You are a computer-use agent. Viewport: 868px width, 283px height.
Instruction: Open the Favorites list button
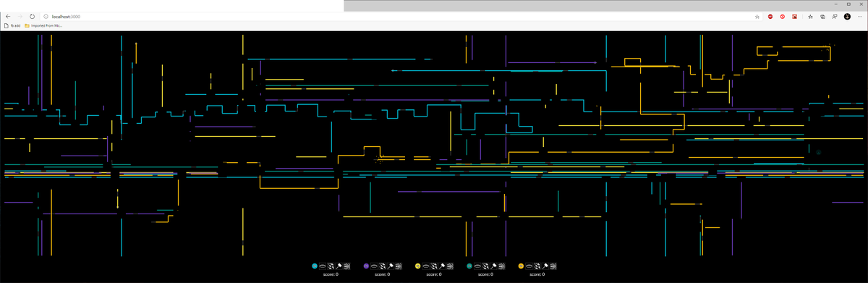(x=811, y=17)
